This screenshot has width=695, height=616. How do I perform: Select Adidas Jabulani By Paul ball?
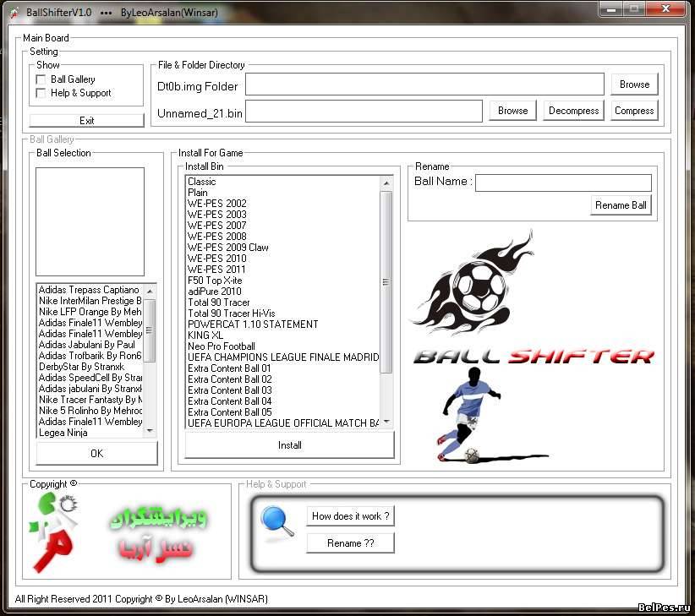point(90,345)
